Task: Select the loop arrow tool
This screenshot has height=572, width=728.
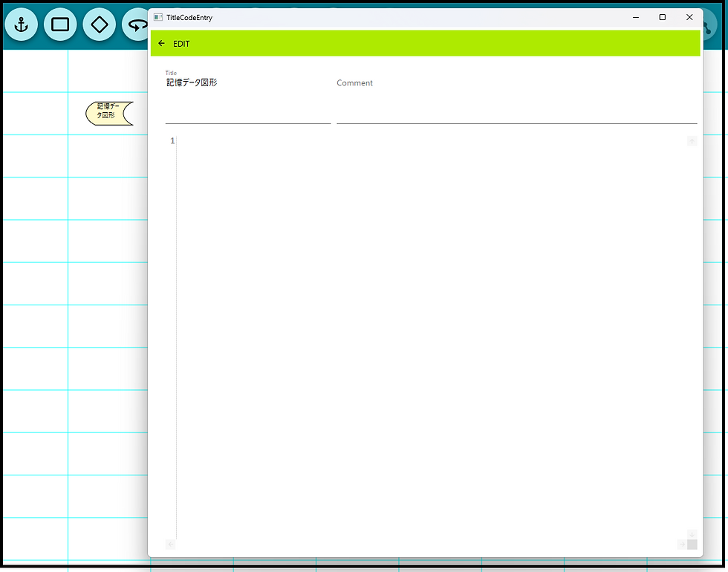Action: (x=135, y=25)
